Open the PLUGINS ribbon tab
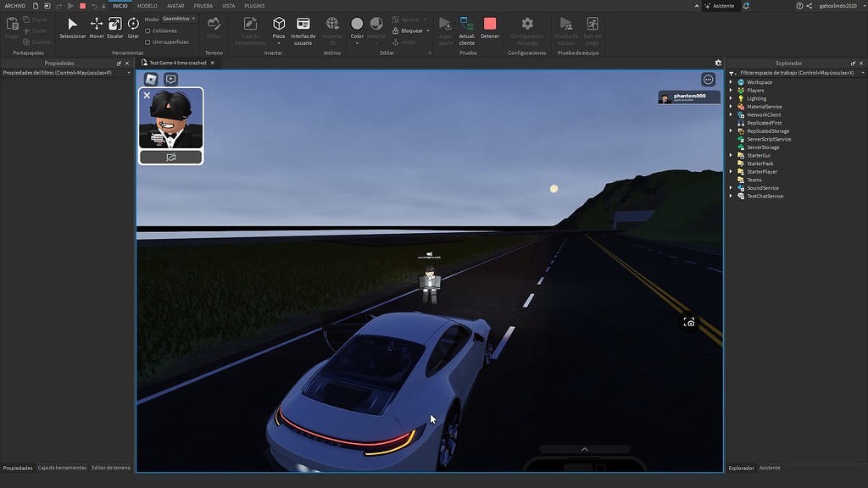The image size is (868, 488). pos(253,5)
